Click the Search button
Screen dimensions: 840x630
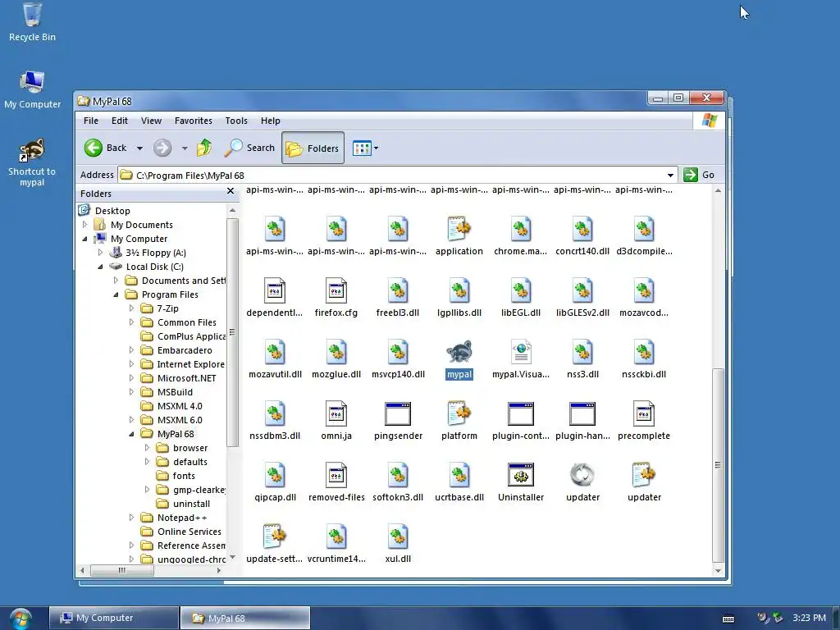(x=249, y=148)
